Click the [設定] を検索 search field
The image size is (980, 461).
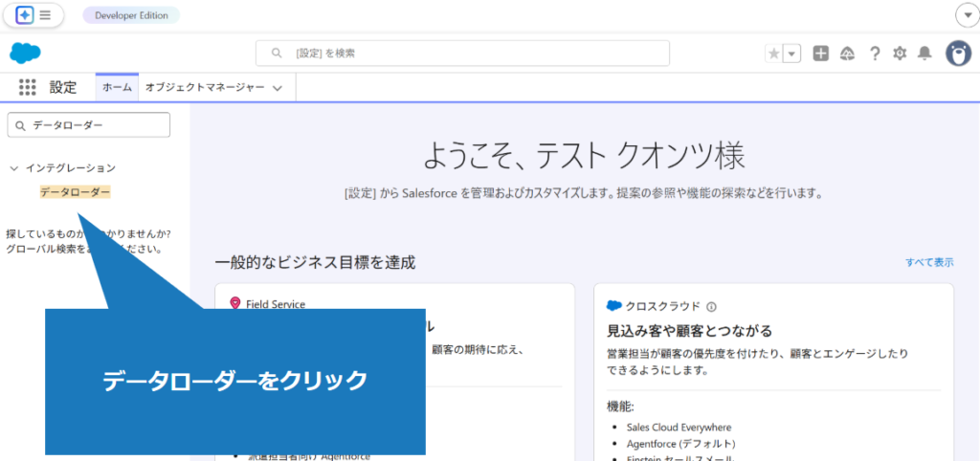pos(462,54)
